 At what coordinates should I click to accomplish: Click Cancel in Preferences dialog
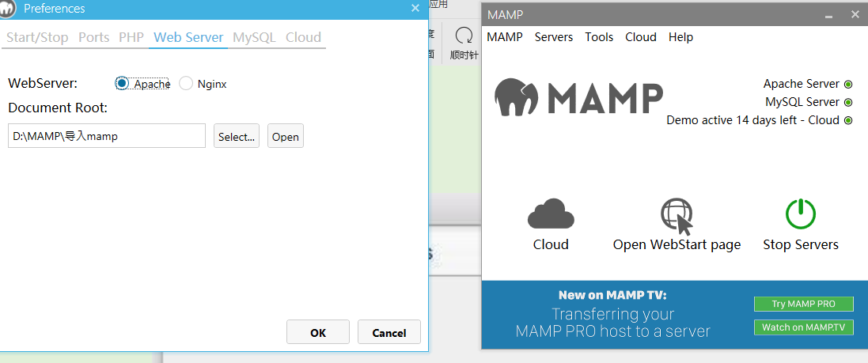pyautogui.click(x=389, y=332)
